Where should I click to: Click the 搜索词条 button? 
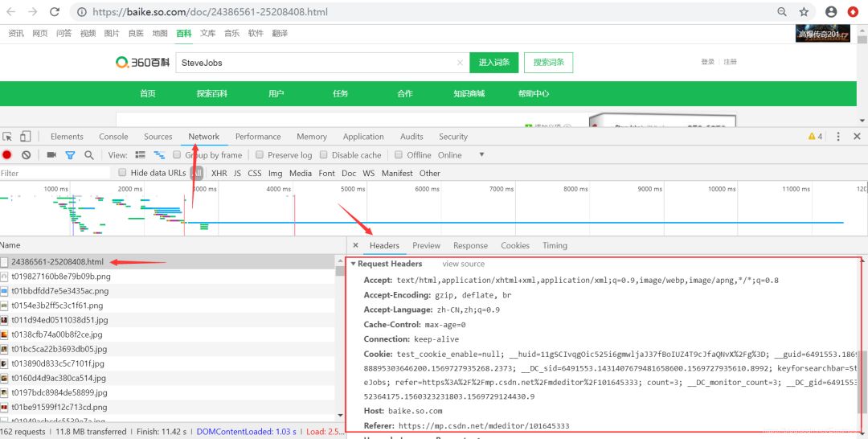tap(549, 63)
